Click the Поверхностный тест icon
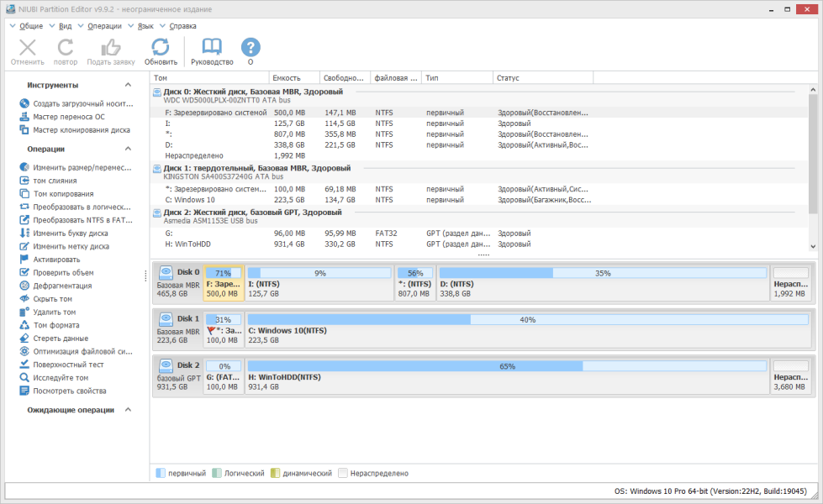823x504 pixels. click(24, 364)
